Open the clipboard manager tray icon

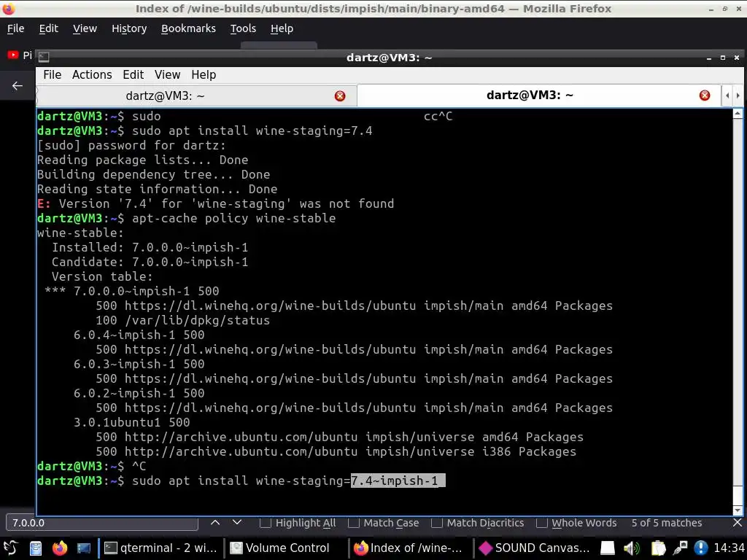pos(658,548)
